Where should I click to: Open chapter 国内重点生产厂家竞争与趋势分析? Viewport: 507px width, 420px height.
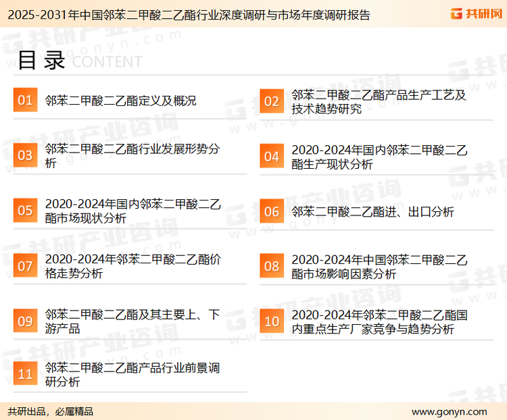[379, 322]
